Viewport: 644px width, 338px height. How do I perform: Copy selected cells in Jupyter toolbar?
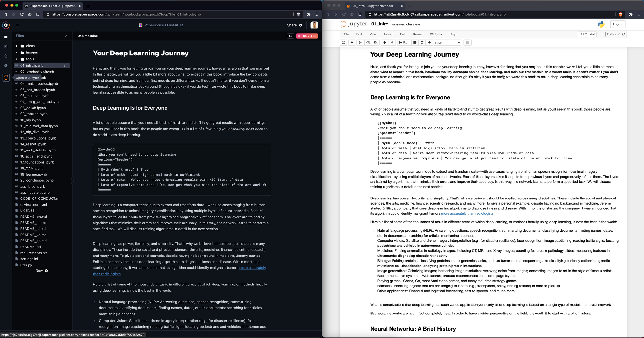pos(368,43)
